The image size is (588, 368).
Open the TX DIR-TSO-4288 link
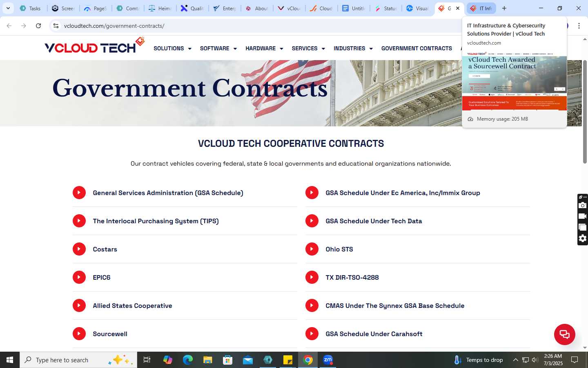[x=352, y=277]
